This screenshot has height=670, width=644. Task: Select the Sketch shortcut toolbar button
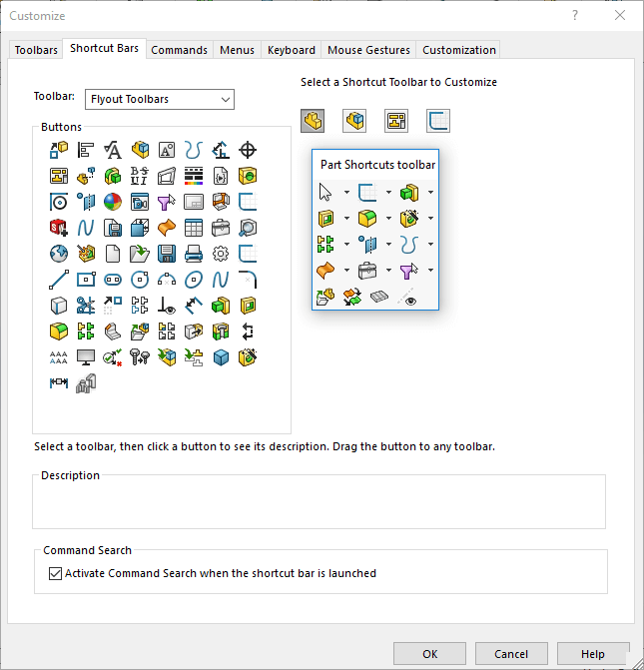438,121
